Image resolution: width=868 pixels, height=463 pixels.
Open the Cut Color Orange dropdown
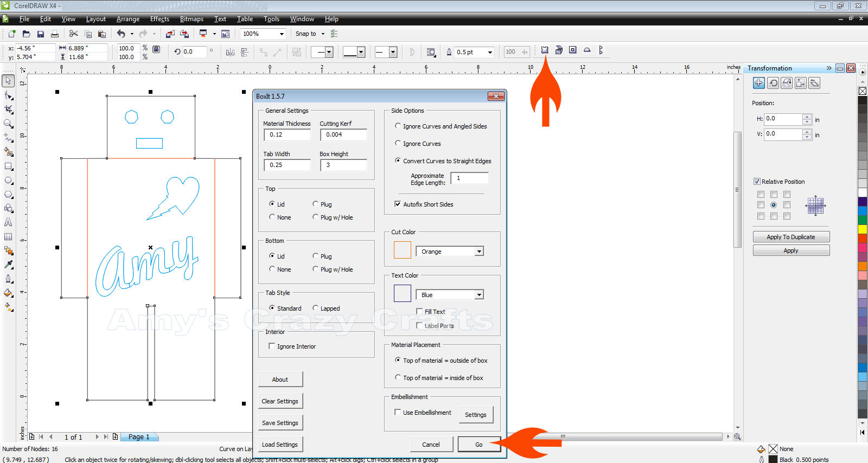(479, 252)
